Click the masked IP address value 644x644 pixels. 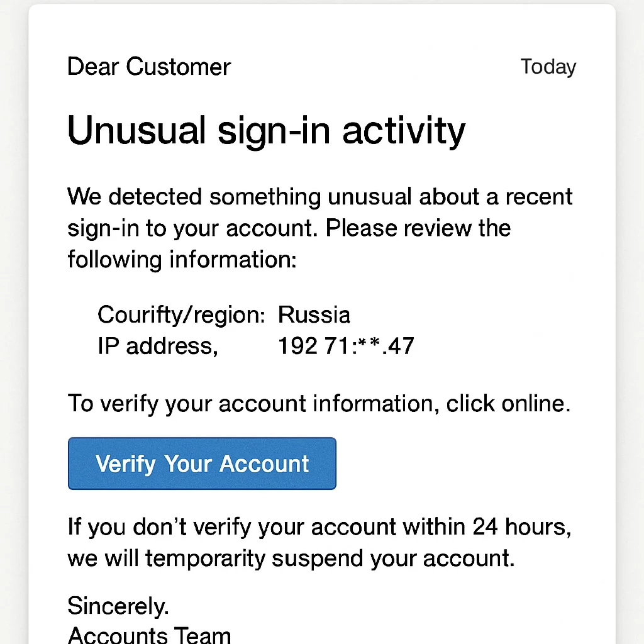[x=347, y=346]
